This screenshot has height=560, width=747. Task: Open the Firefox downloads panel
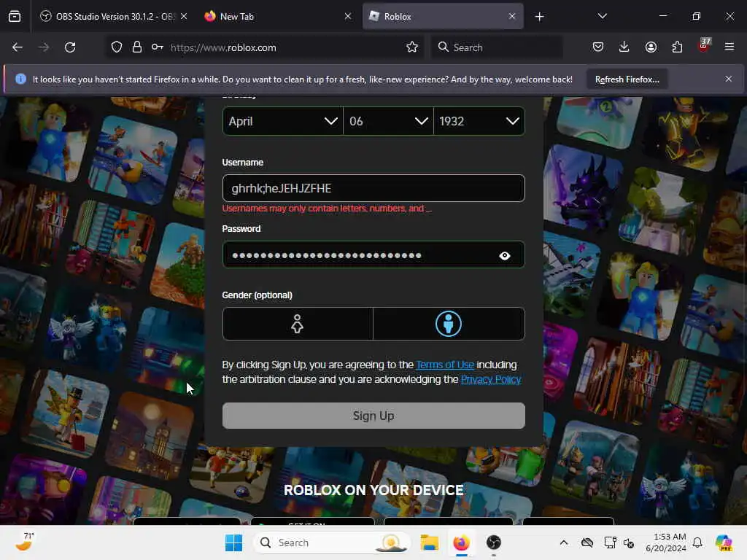point(624,47)
